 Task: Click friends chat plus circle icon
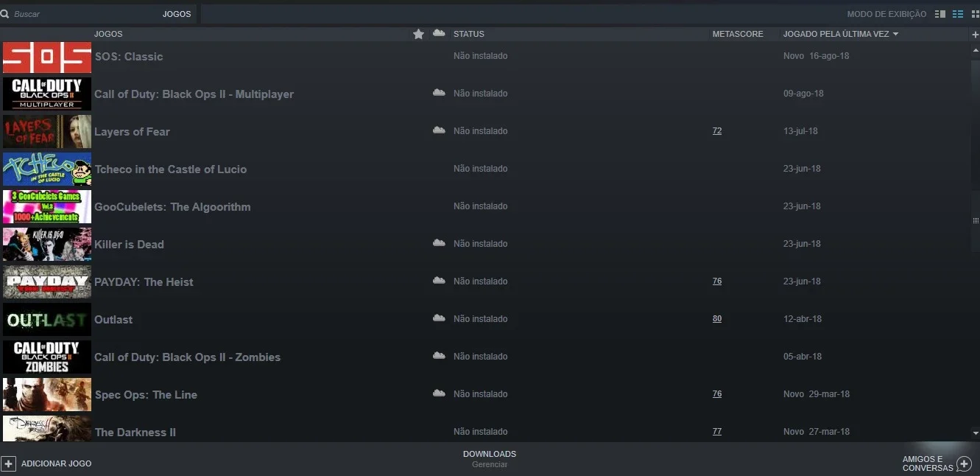[964, 464]
